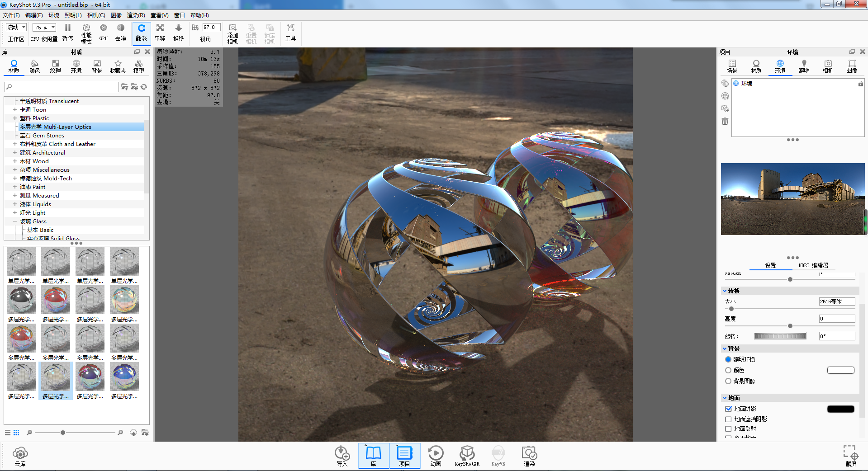Open the background color swatch
868x471 pixels.
pyautogui.click(x=840, y=370)
